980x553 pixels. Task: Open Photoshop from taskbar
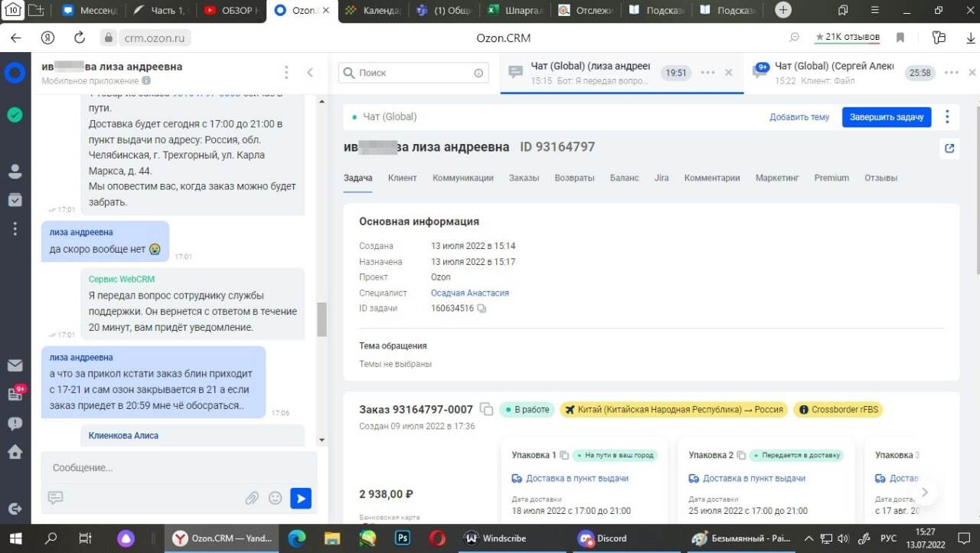(402, 538)
